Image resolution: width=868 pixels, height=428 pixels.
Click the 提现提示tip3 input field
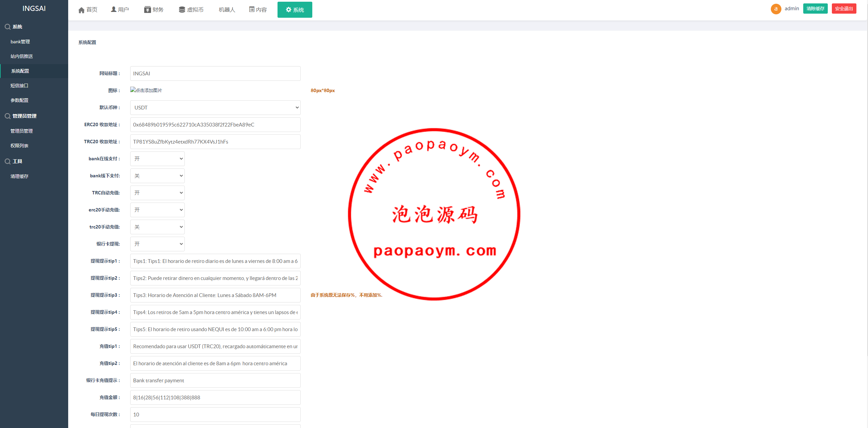coord(215,295)
